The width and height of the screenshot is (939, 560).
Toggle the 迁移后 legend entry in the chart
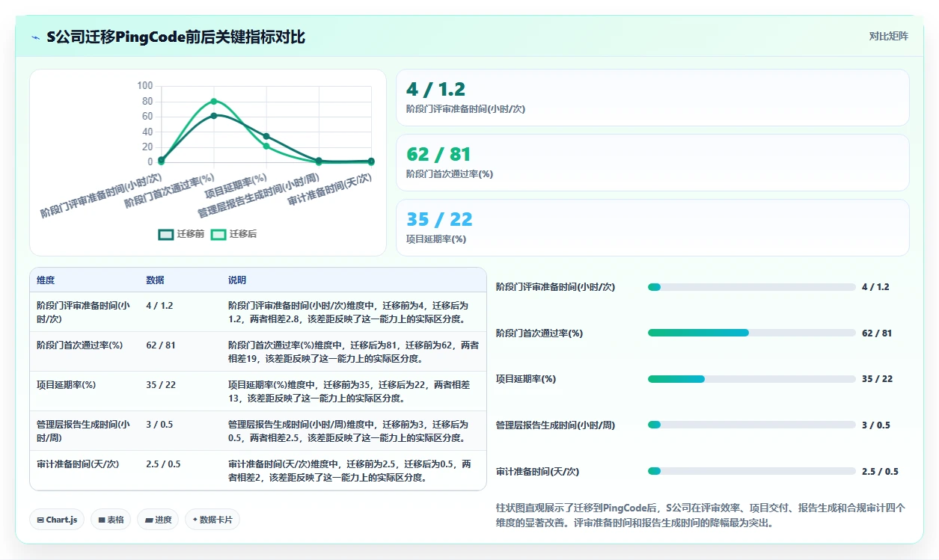coord(233,234)
